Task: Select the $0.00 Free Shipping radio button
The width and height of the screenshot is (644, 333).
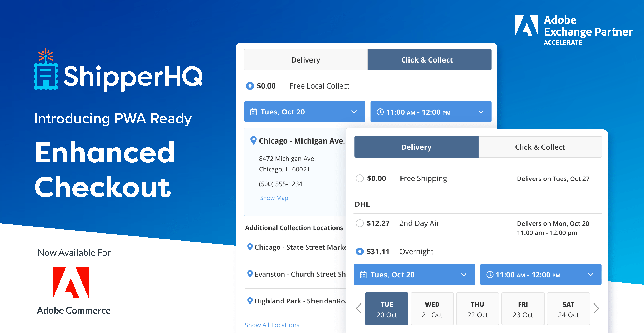Action: coord(360,178)
